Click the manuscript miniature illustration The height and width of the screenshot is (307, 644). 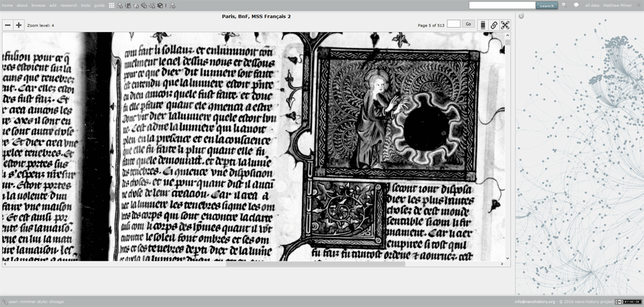[x=398, y=114]
